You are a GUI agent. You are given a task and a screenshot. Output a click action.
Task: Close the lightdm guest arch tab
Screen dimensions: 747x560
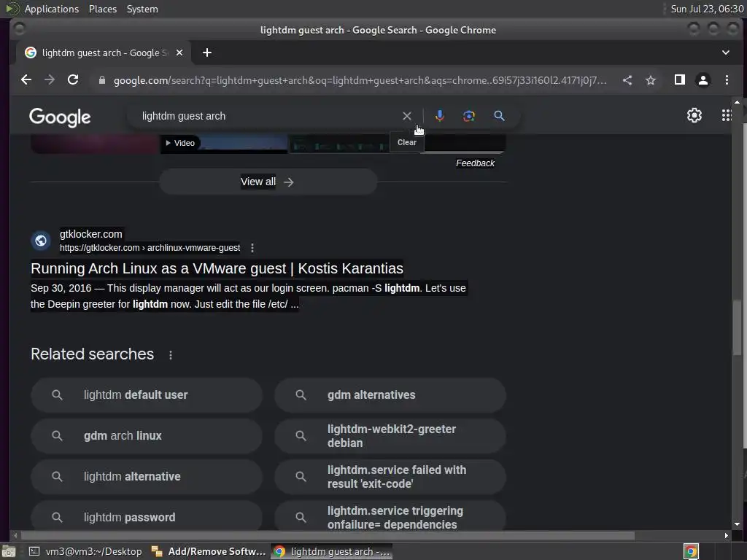(x=179, y=52)
